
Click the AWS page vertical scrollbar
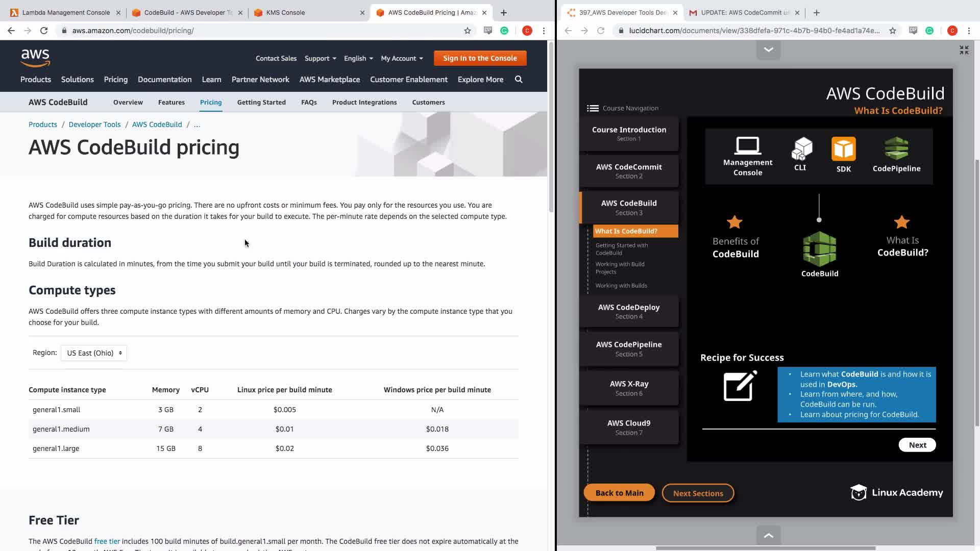(551, 128)
